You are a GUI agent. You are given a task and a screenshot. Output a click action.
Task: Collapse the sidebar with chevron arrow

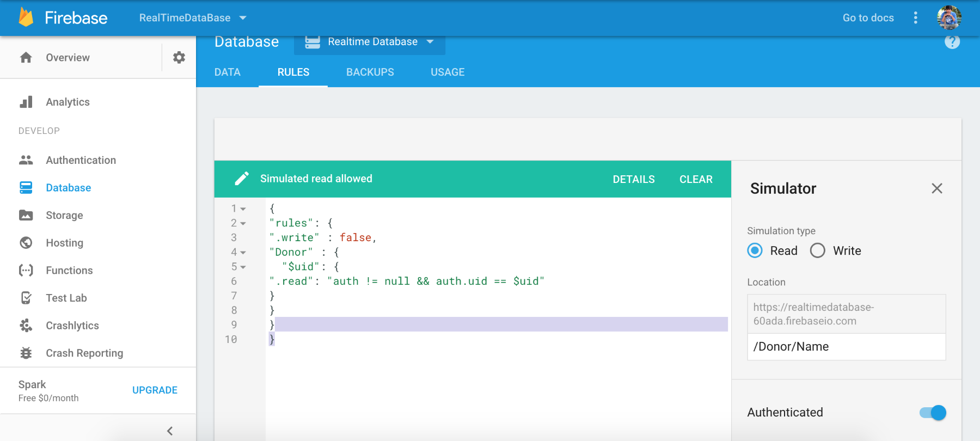click(170, 431)
